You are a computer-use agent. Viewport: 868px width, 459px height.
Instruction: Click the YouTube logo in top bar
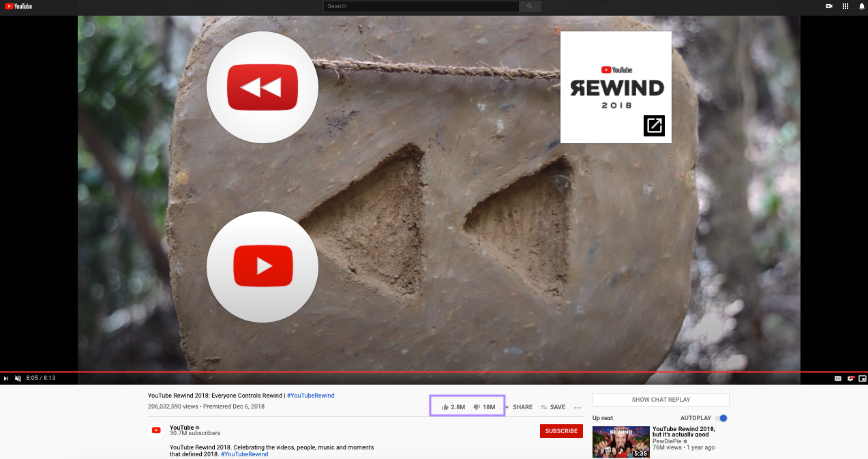18,6
